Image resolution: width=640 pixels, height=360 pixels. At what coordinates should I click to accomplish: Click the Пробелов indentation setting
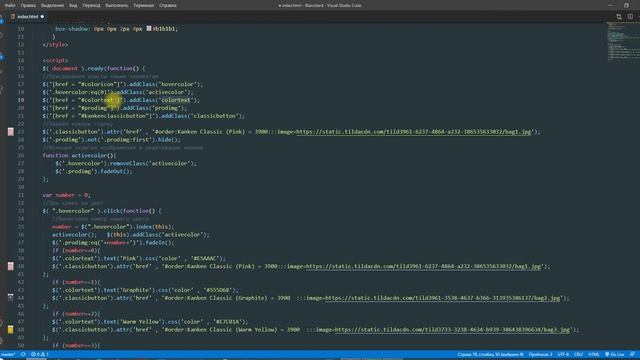tap(540, 355)
